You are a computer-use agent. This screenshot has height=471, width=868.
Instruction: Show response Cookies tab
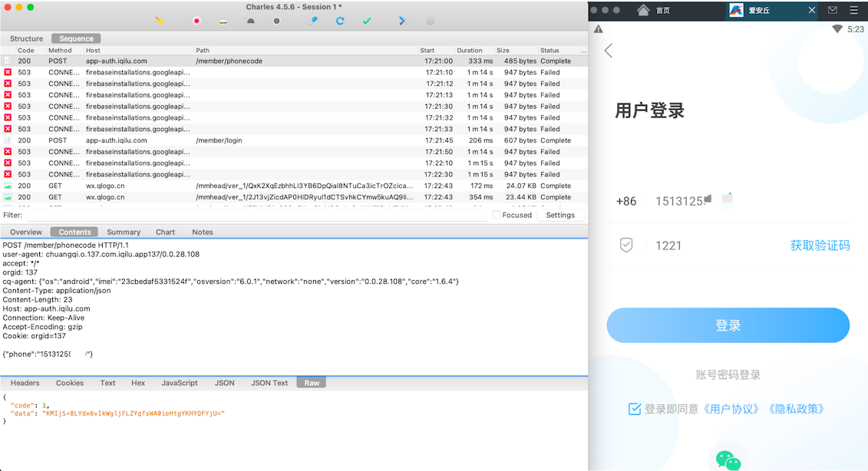(x=70, y=383)
